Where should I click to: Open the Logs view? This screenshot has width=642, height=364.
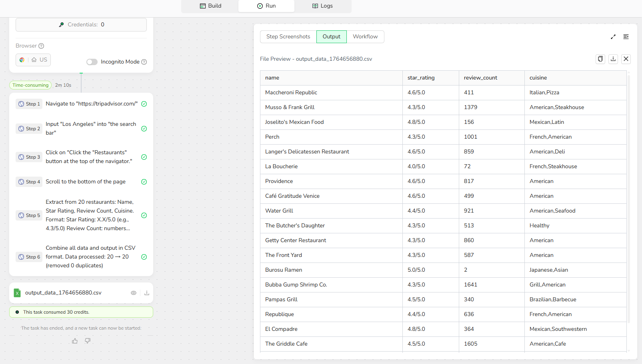tap(322, 6)
